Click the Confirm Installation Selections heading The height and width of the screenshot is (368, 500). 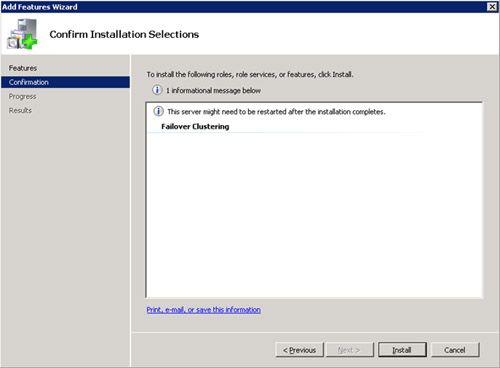pos(124,34)
